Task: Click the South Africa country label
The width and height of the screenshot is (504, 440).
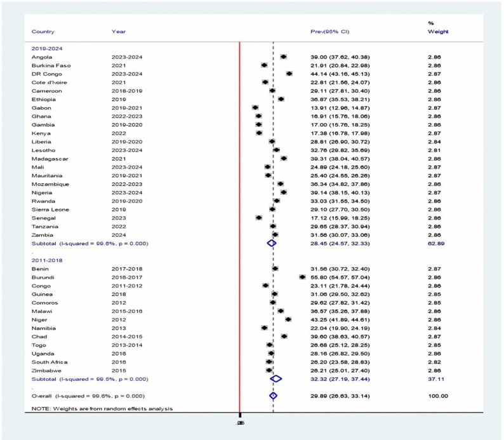Action: [50, 362]
